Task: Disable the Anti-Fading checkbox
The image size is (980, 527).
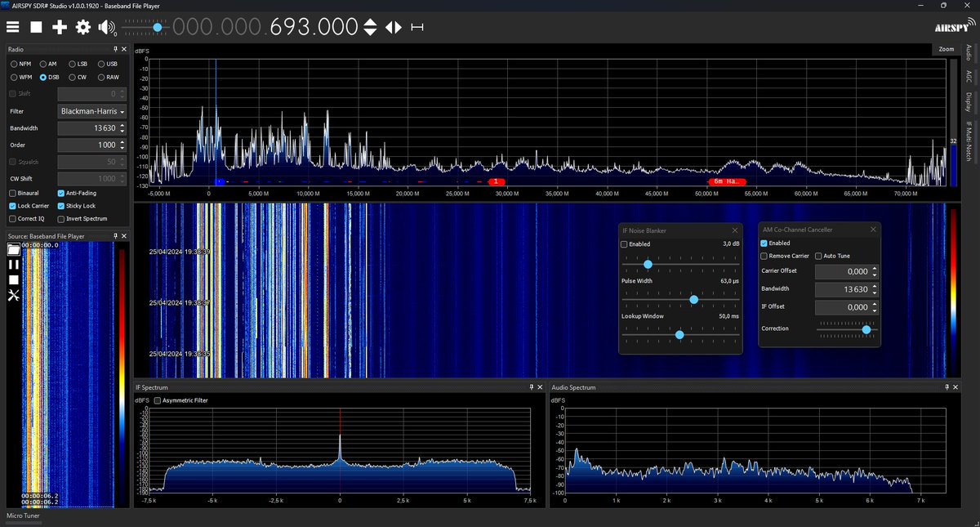Action: tap(78, 193)
